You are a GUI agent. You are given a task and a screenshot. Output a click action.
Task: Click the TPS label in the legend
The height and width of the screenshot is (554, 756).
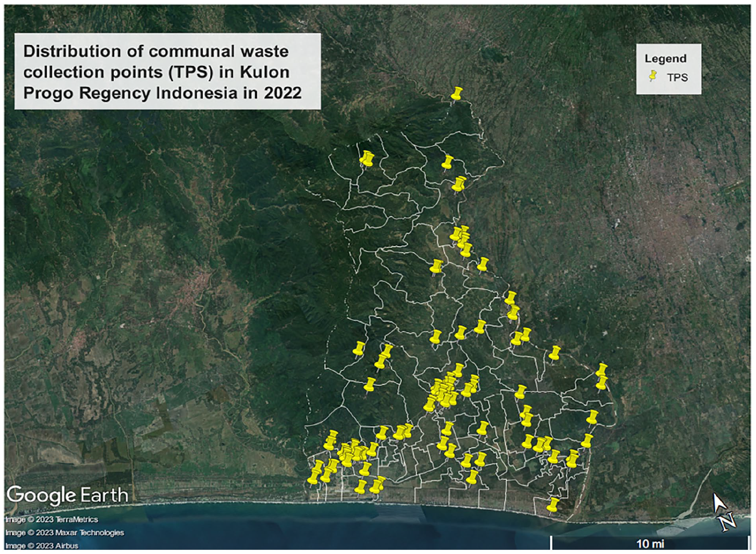[x=677, y=78]
